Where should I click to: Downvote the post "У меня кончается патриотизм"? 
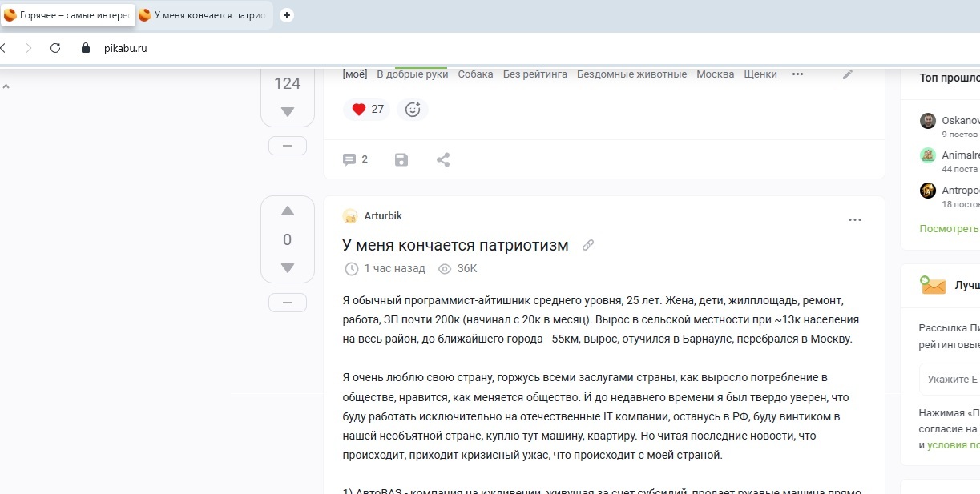(x=288, y=268)
